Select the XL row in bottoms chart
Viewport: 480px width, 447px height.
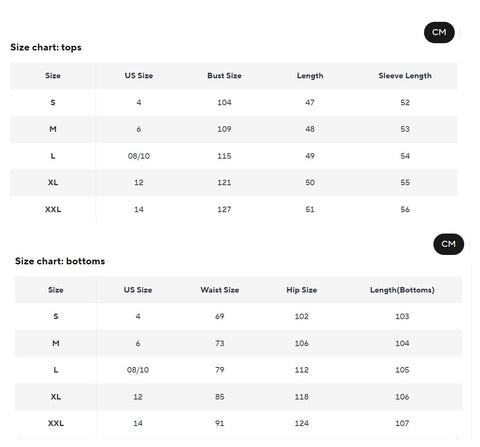click(x=238, y=397)
